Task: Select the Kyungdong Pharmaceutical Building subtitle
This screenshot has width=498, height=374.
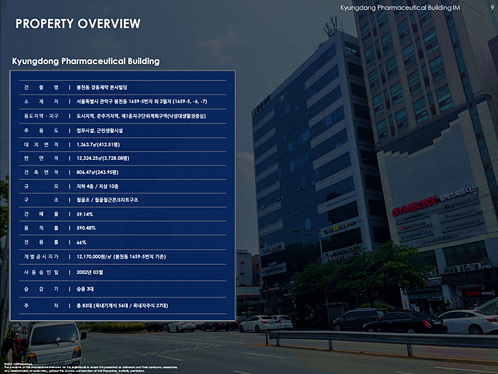Action: [x=86, y=61]
